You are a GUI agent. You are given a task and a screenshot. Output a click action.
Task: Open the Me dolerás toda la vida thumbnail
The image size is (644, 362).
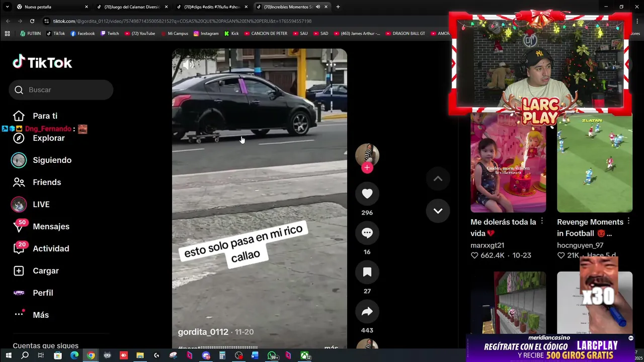coord(508,162)
